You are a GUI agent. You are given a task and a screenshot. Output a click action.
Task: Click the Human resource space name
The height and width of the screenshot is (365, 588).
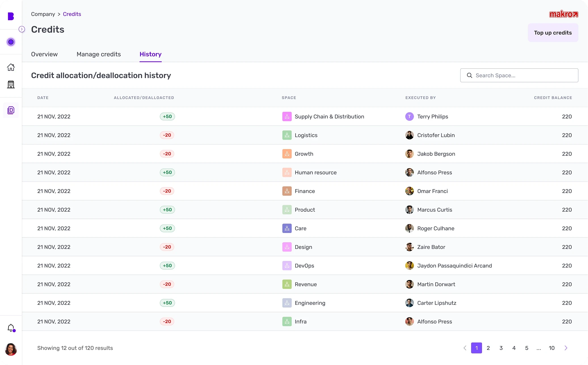click(316, 173)
